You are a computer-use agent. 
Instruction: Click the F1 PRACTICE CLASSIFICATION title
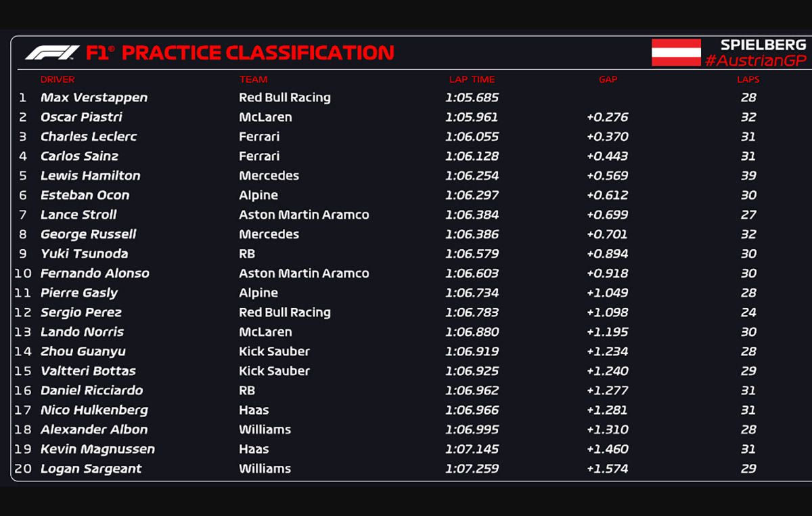(x=240, y=53)
